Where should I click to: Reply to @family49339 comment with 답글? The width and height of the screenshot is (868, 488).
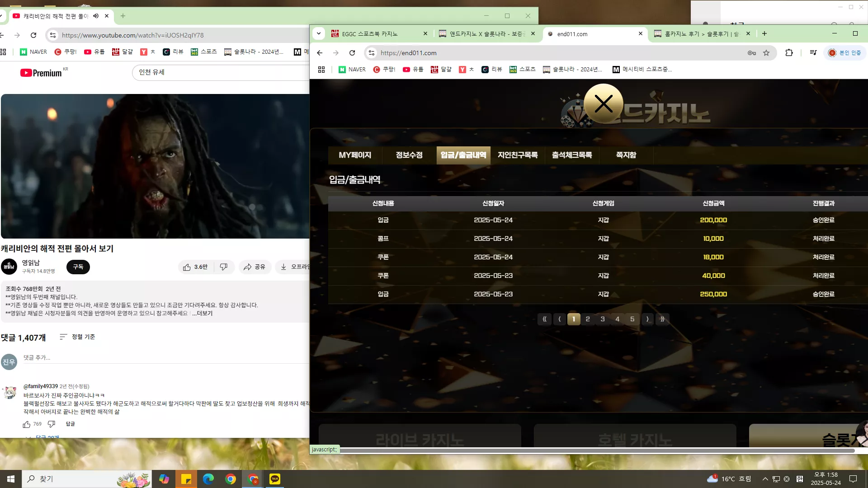[70, 424]
